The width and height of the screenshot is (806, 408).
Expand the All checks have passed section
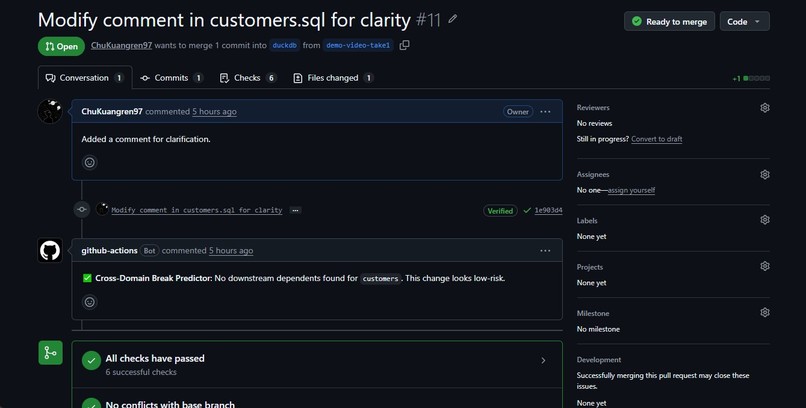[x=317, y=364]
